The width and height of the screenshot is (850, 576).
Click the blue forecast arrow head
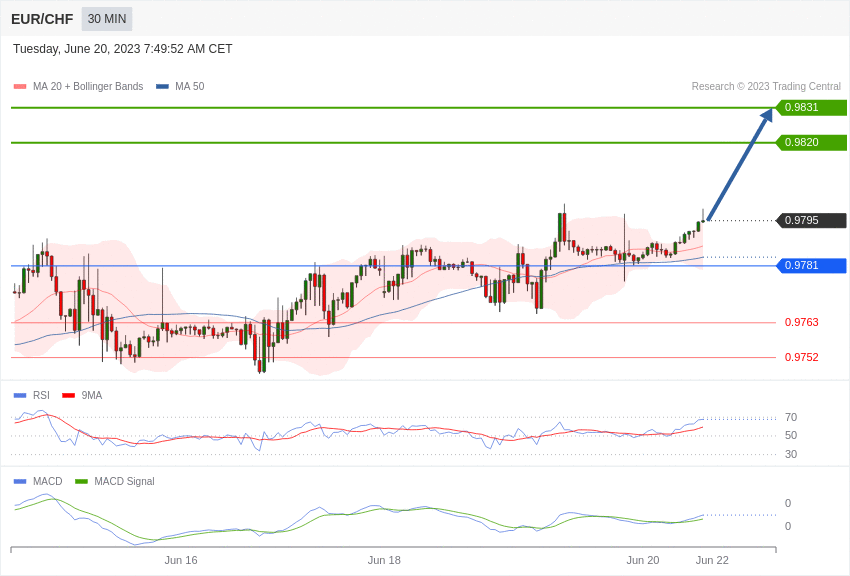766,115
